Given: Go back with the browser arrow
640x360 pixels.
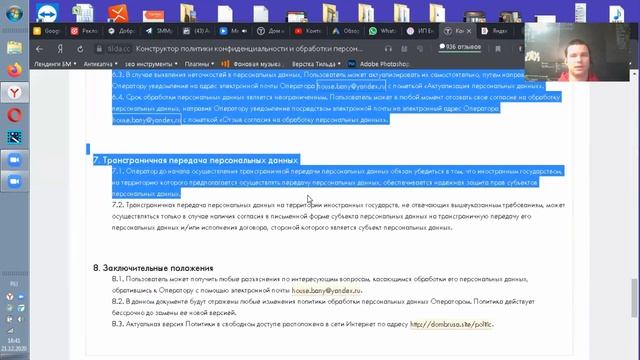Looking at the screenshot, I should click(x=39, y=49).
